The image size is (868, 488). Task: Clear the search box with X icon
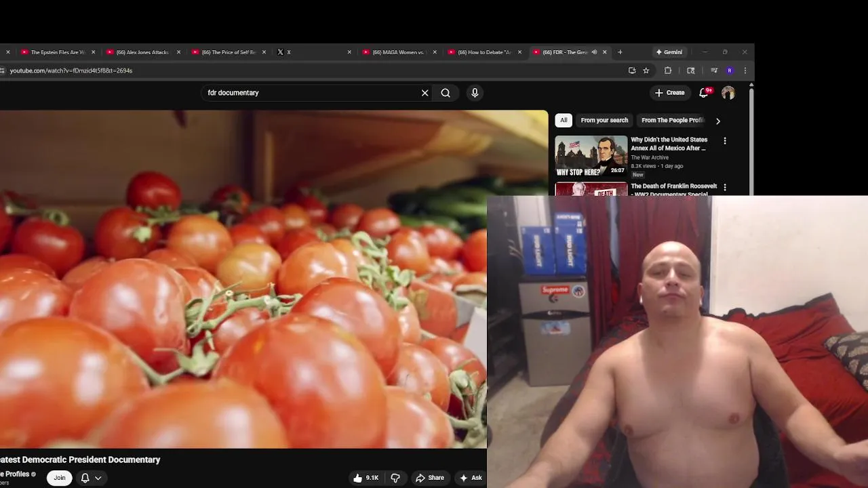pyautogui.click(x=425, y=93)
